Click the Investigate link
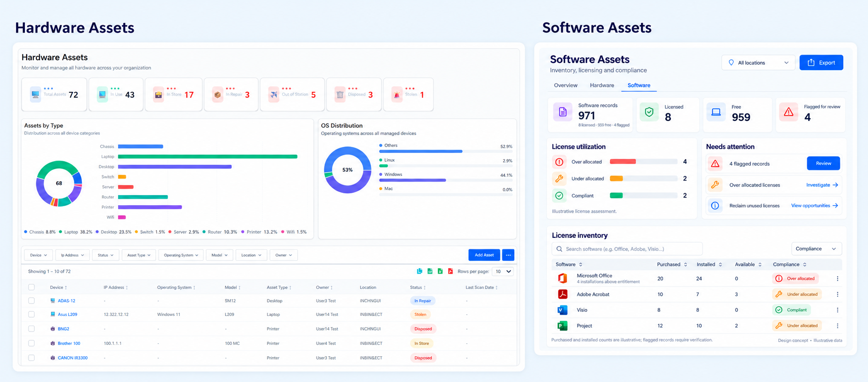This screenshot has height=382, width=868. pos(822,185)
